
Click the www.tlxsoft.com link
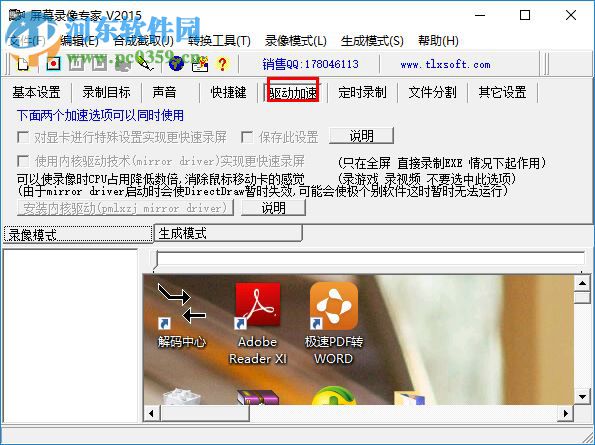[x=445, y=64]
